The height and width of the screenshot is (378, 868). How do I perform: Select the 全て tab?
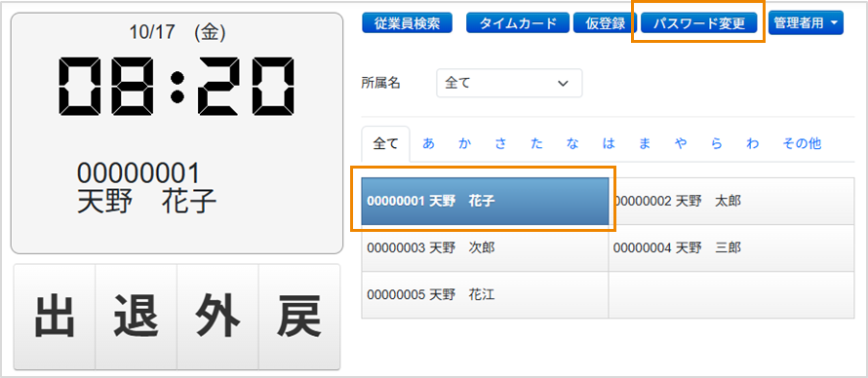[385, 143]
